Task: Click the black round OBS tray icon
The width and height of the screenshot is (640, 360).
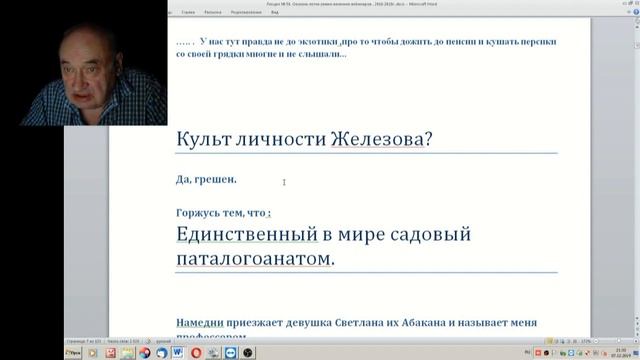Action: click(546, 353)
